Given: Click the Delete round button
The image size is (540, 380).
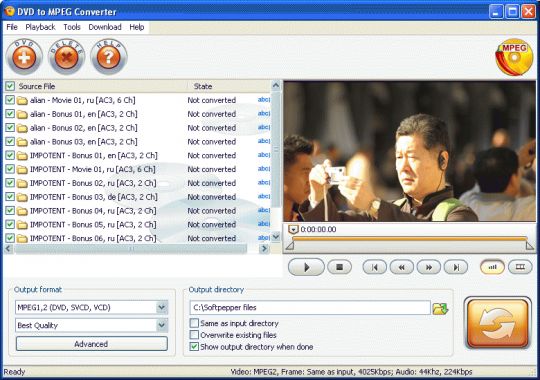Looking at the screenshot, I should [66, 57].
